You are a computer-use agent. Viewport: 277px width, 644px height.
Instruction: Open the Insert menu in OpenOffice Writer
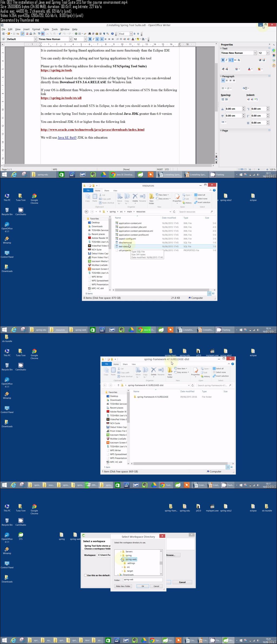[26, 29]
